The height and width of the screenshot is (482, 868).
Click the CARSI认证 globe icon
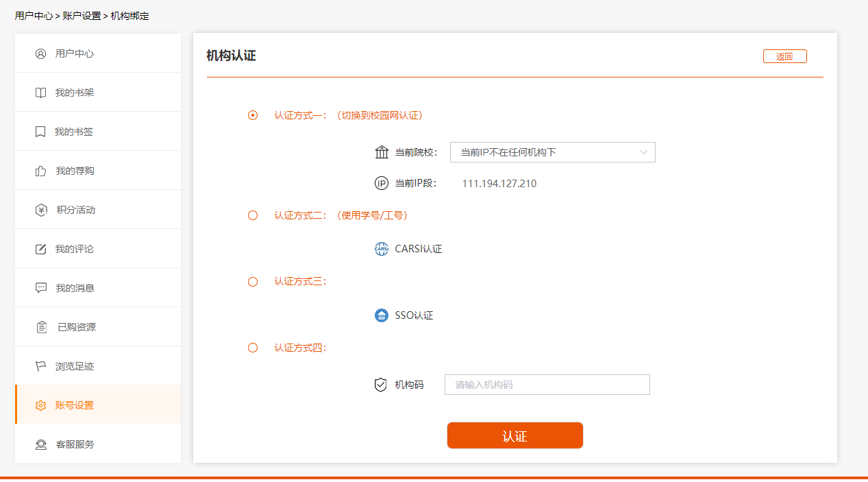(x=381, y=248)
